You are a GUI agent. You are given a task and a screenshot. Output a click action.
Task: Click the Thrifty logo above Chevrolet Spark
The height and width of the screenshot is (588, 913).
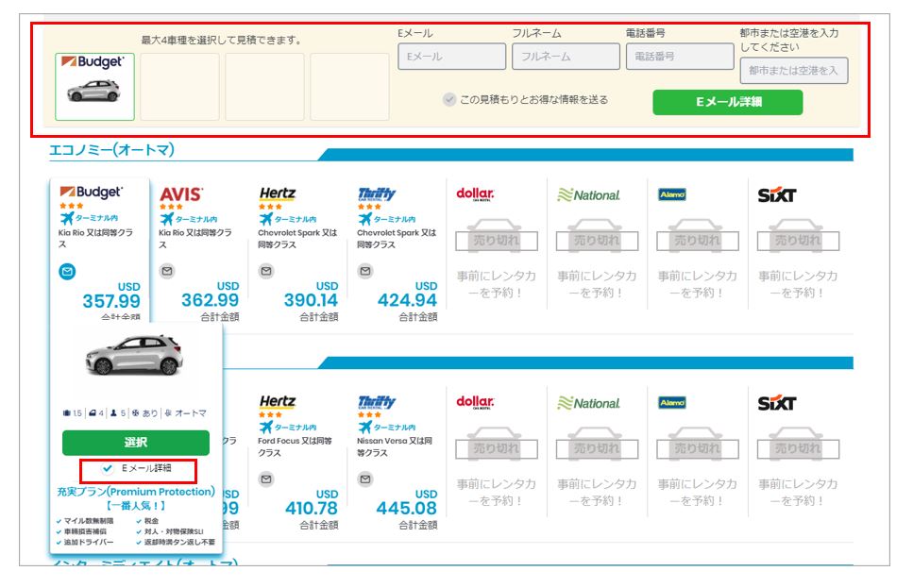[377, 193]
